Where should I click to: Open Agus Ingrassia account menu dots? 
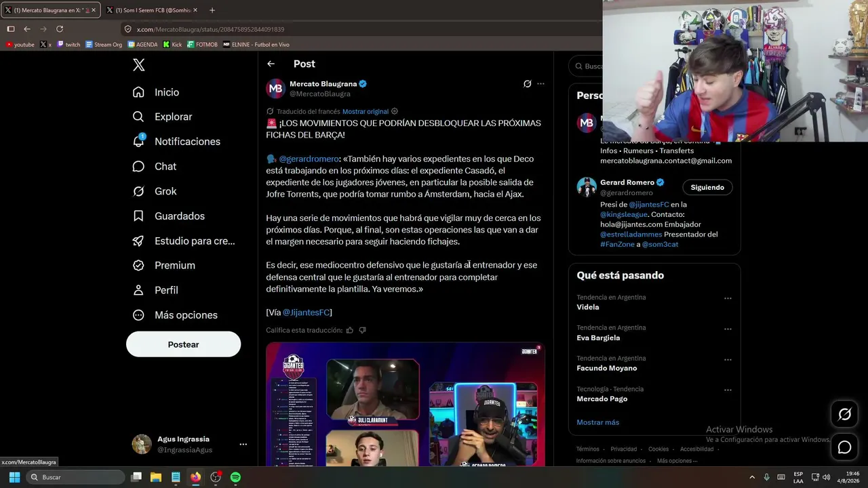[243, 445]
